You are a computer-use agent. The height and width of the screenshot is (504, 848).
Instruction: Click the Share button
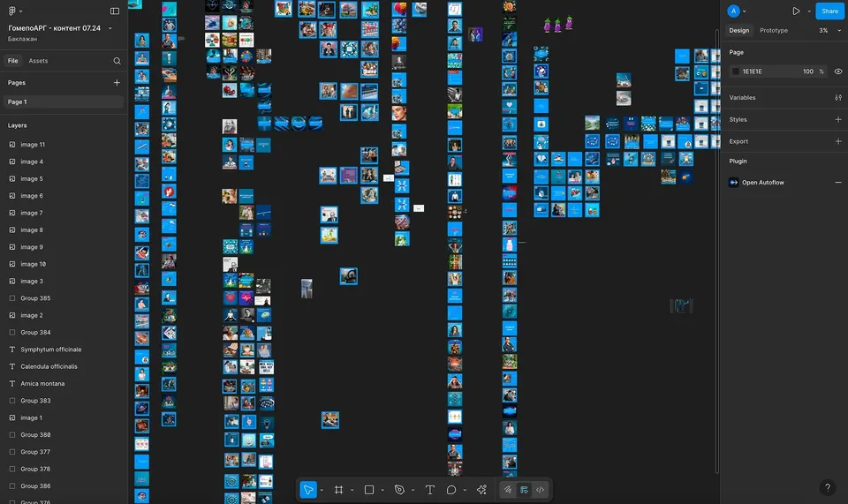click(829, 11)
